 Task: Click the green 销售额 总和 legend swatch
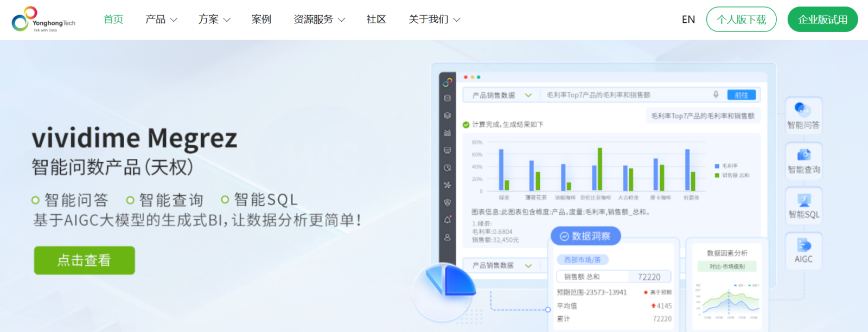click(717, 175)
